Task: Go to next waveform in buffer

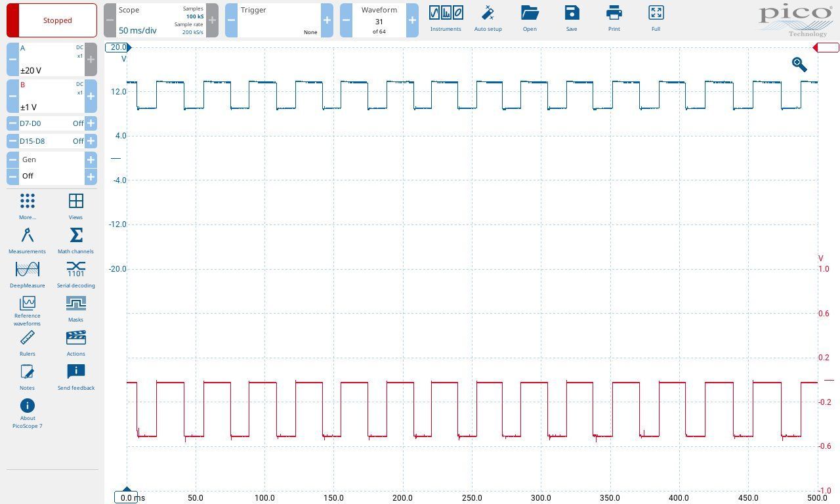Action: [x=412, y=20]
